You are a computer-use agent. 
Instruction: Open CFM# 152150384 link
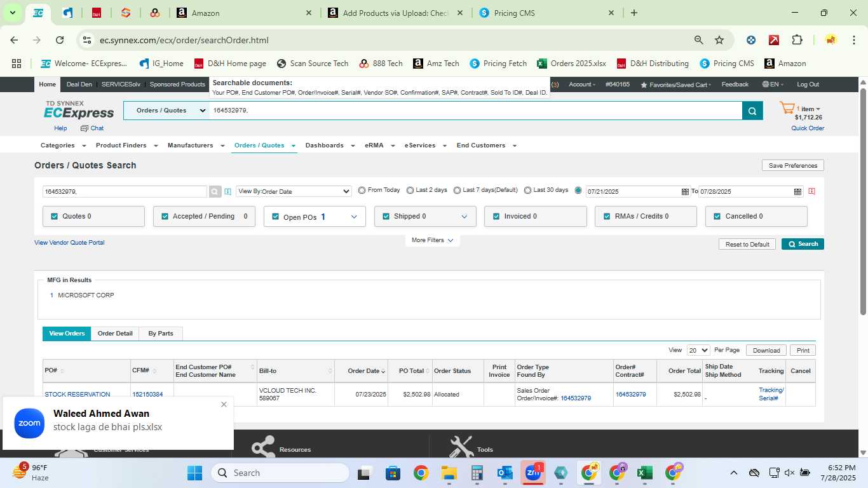(147, 395)
